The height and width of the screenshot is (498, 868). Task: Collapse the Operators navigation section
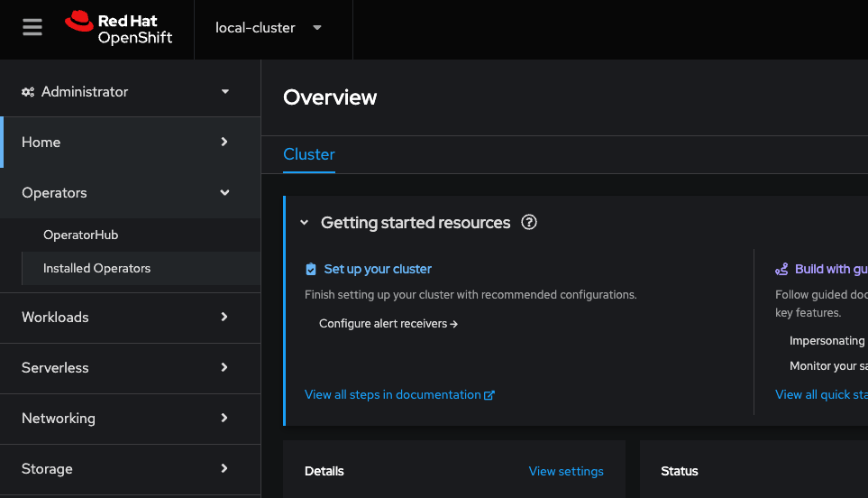click(x=130, y=193)
